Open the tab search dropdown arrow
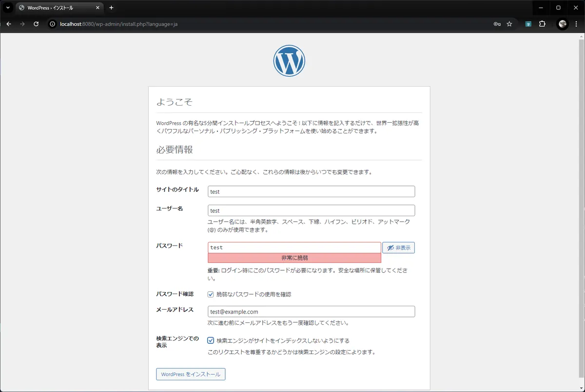Viewport: 585px width, 392px height. [8, 8]
